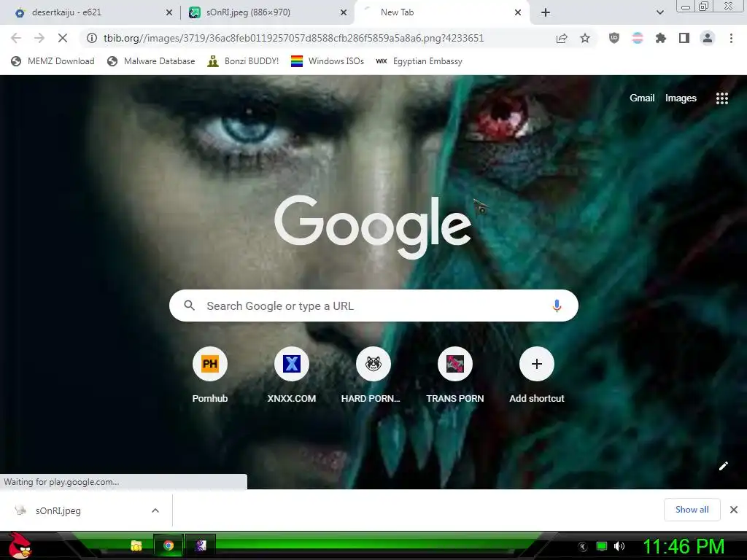Open the Malware Database bookmark

coord(151,61)
